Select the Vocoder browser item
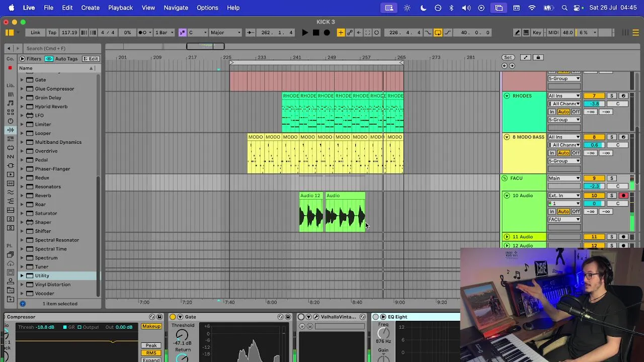This screenshot has width=644, height=362. coord(44,294)
